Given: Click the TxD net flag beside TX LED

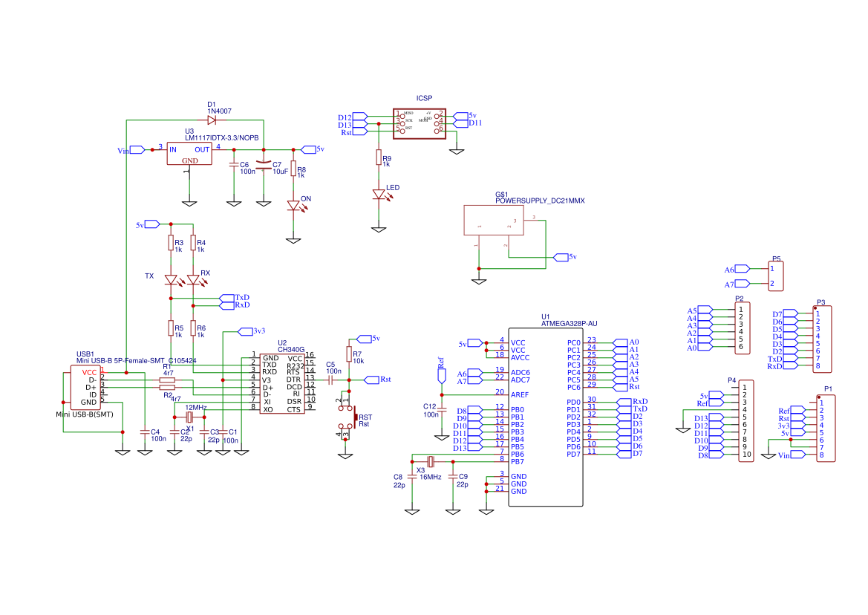Looking at the screenshot, I should 227,298.
